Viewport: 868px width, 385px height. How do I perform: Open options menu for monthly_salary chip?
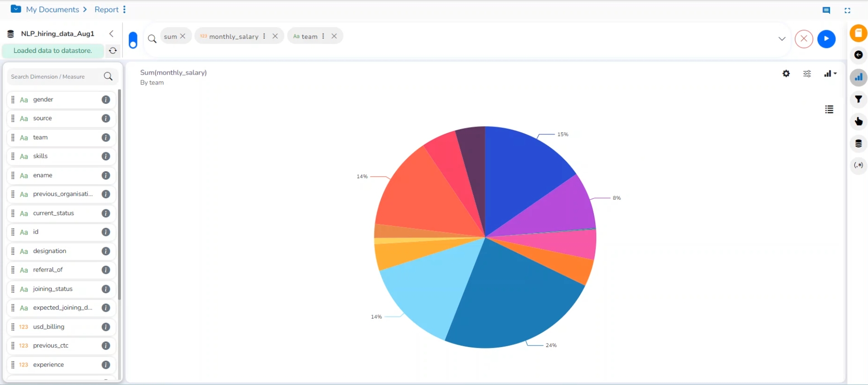(264, 36)
